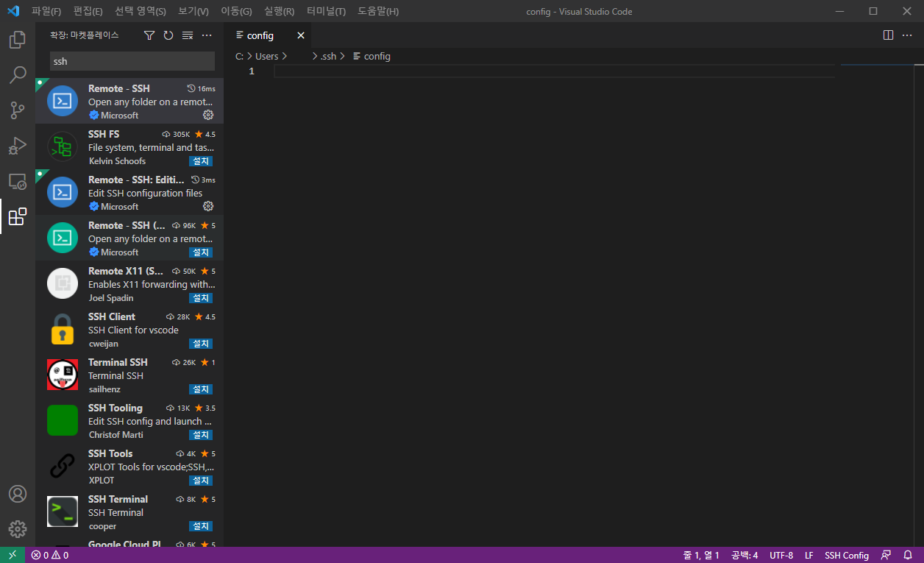
Task: Open Remote - SSH extension title
Action: pyautogui.click(x=118, y=88)
